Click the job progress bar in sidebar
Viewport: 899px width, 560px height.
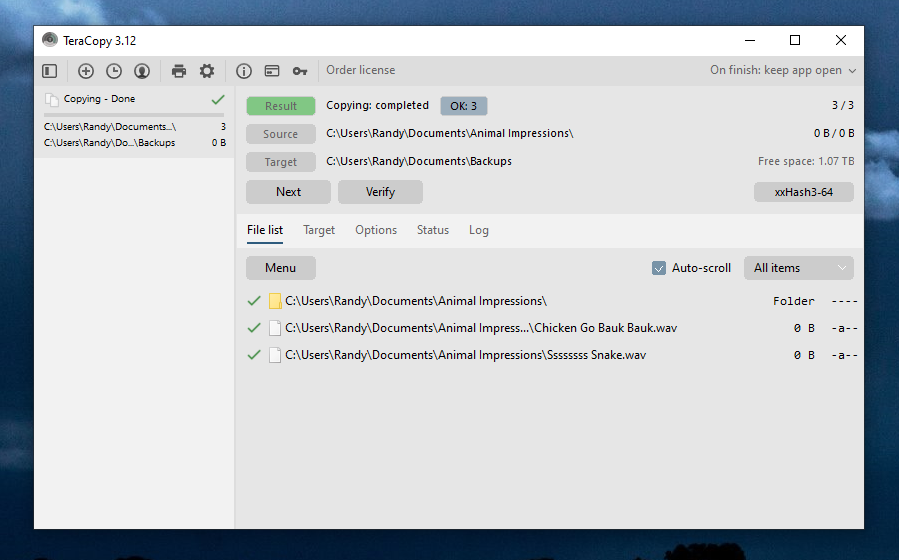(x=134, y=115)
